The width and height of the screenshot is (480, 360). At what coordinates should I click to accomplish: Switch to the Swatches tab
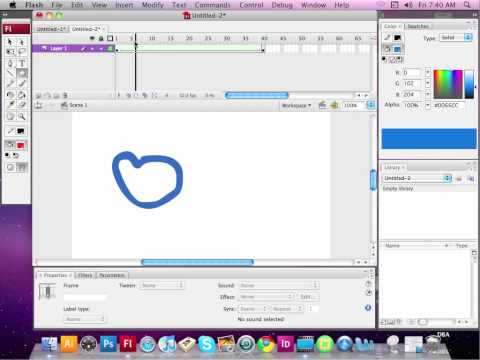[x=418, y=26]
